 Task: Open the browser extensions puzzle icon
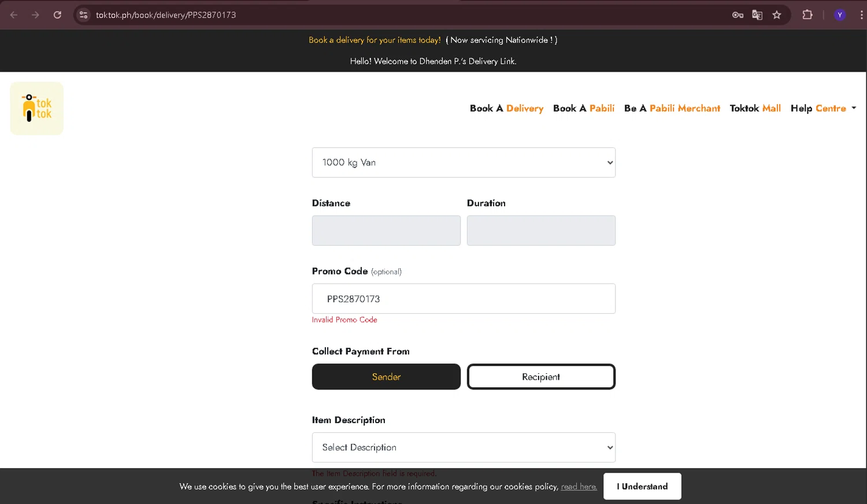coord(807,15)
